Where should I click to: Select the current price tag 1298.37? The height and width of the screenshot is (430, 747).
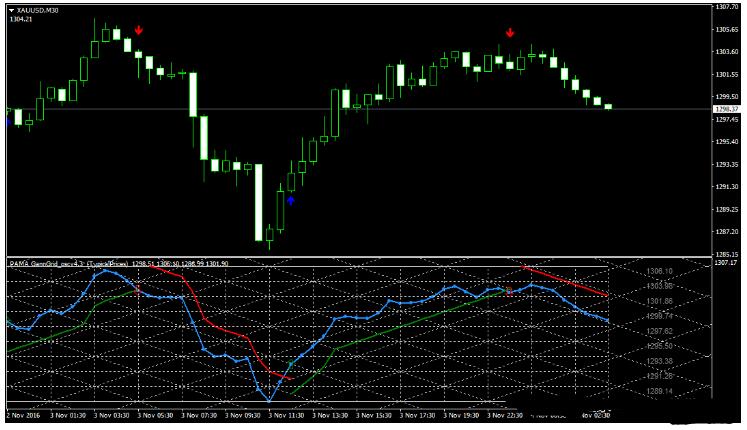click(x=726, y=110)
